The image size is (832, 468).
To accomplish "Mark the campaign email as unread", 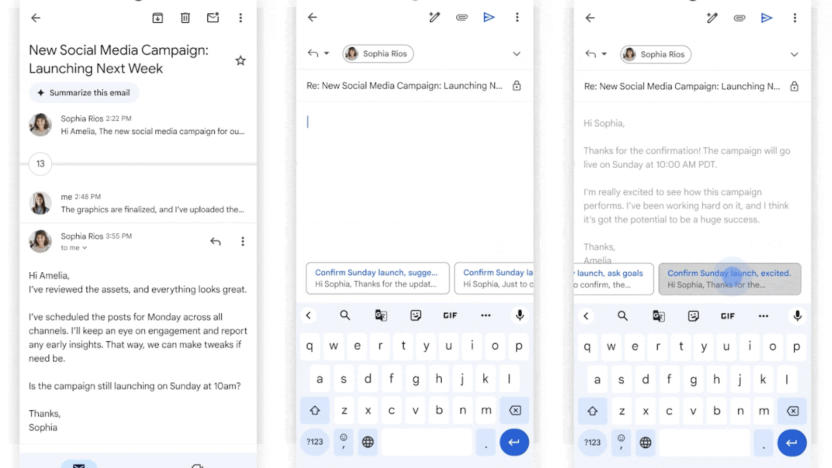I will pos(213,18).
